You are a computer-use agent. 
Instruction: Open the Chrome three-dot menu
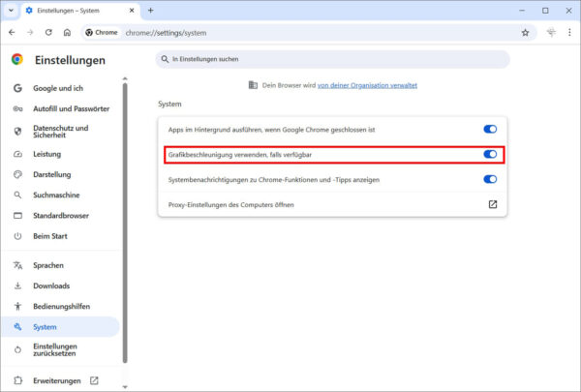(x=569, y=33)
